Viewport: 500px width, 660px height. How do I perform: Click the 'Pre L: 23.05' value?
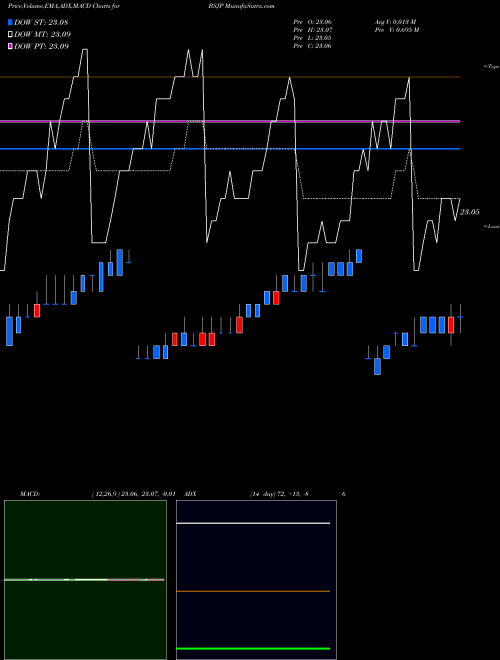click(x=312, y=38)
